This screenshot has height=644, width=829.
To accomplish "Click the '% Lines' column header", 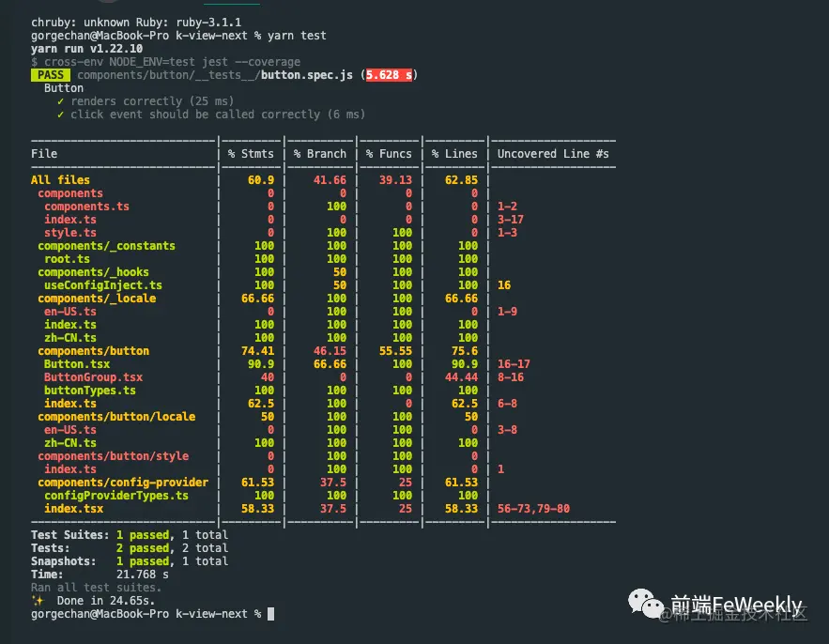I will coord(454,154).
